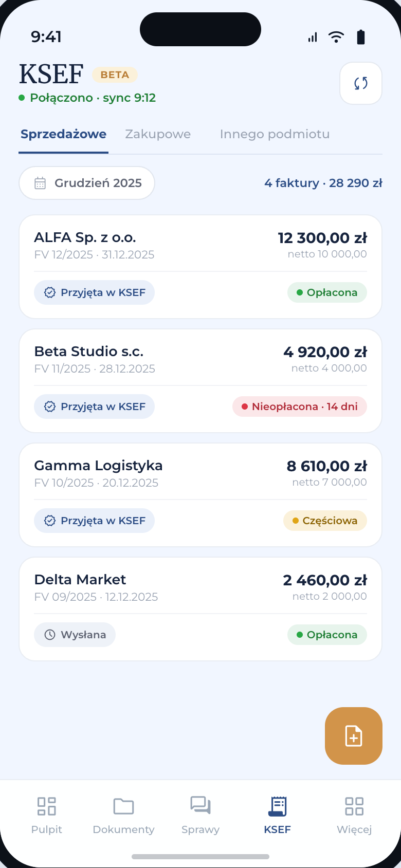Tap Częściowa status on Gamma Logistyka
401x868 pixels.
[325, 521]
